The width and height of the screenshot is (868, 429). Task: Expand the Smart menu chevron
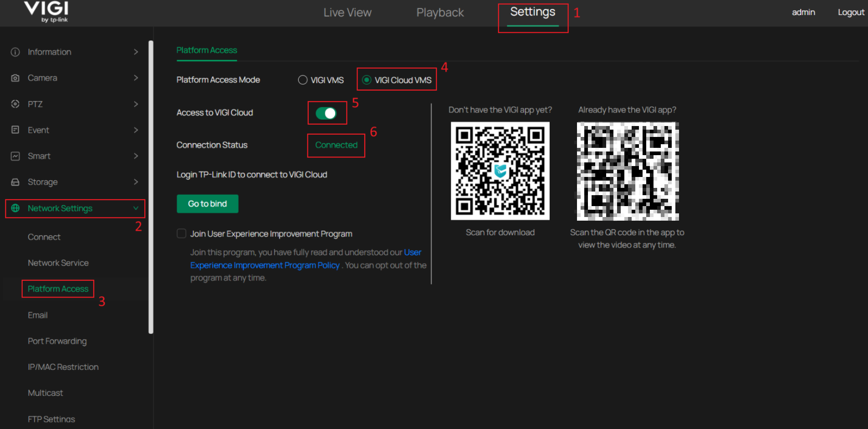136,156
